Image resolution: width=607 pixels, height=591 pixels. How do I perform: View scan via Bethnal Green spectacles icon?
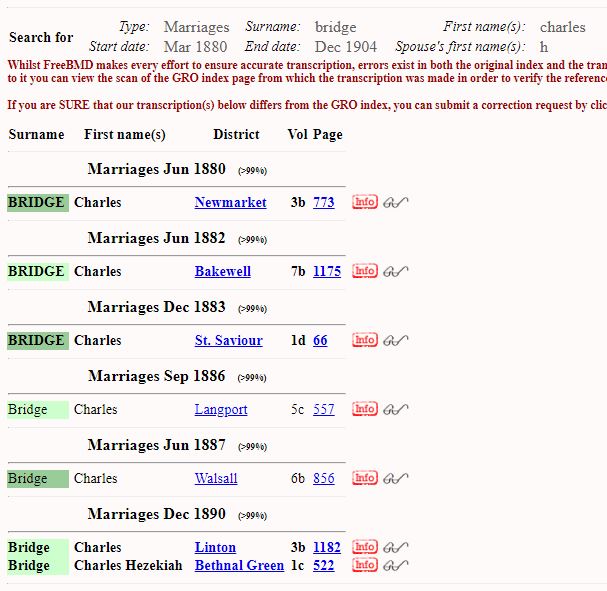396,565
